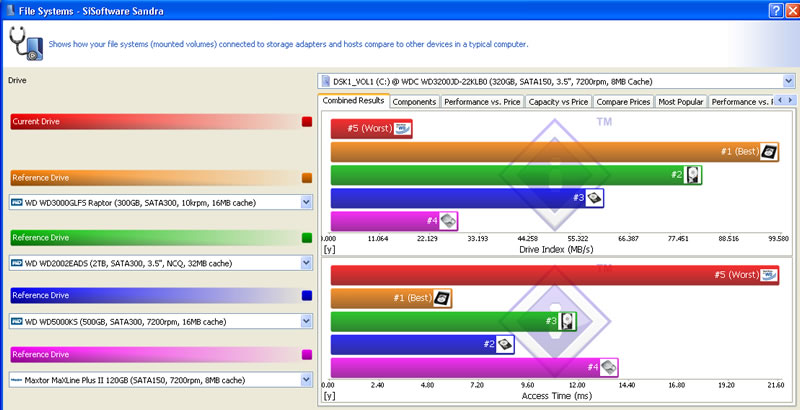Click drive icon on #1 (Best) orange bar
Image resolution: width=800 pixels, height=410 pixels.
pyautogui.click(x=768, y=152)
